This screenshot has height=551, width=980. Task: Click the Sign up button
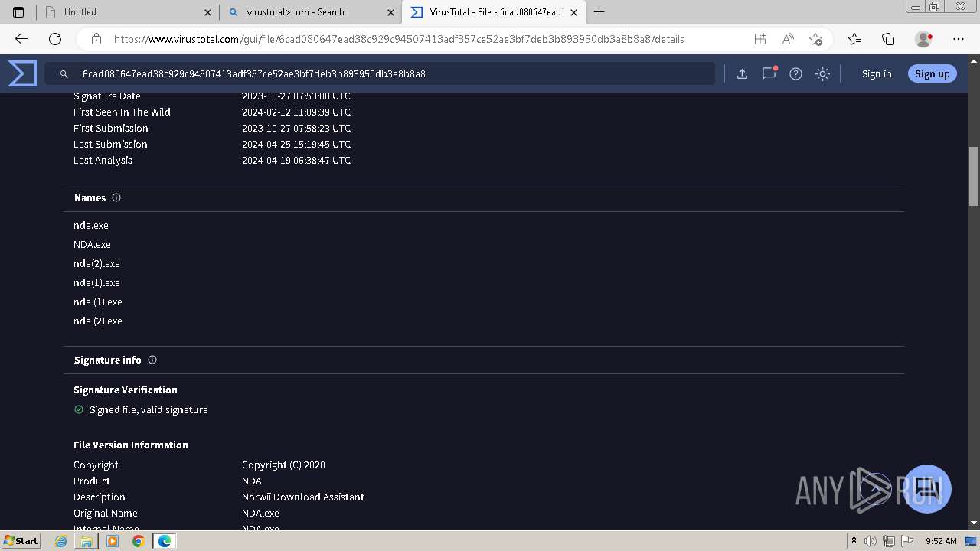point(932,73)
